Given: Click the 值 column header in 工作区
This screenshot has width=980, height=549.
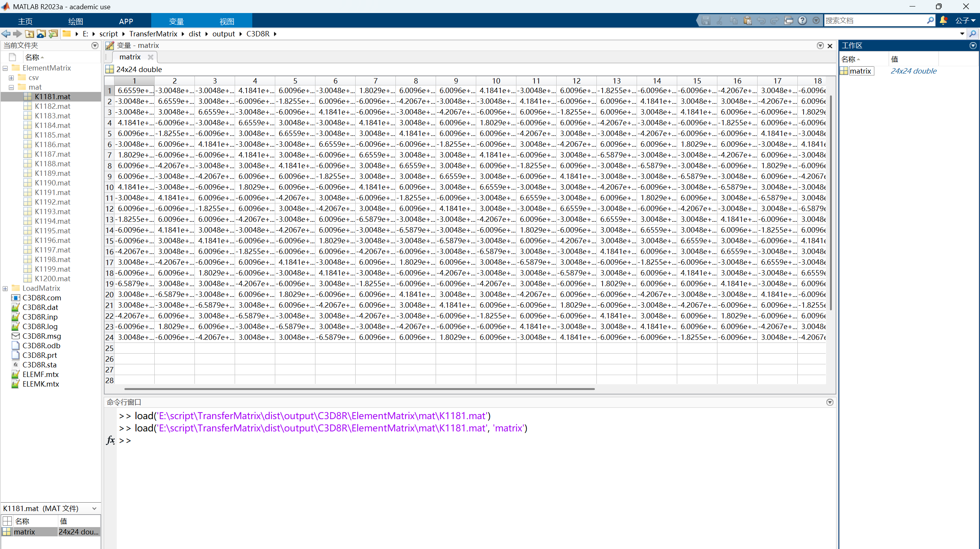Looking at the screenshot, I should [x=913, y=59].
